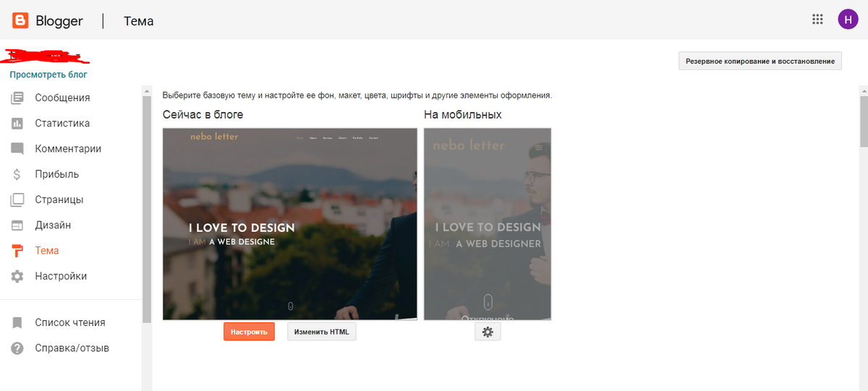The height and width of the screenshot is (391, 868).
Task: Click the desktop theme preview thumbnail
Action: (x=290, y=224)
